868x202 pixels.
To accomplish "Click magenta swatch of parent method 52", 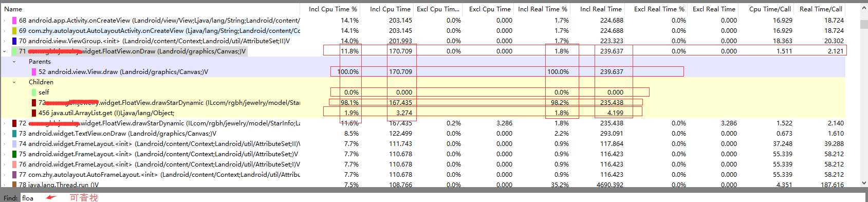I will 33,72.
